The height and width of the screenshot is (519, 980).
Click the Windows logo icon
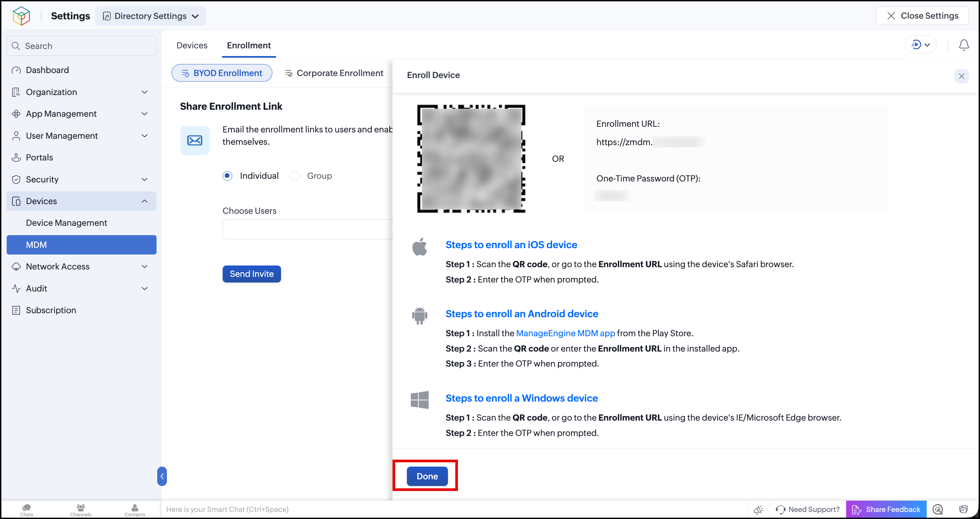(420, 400)
